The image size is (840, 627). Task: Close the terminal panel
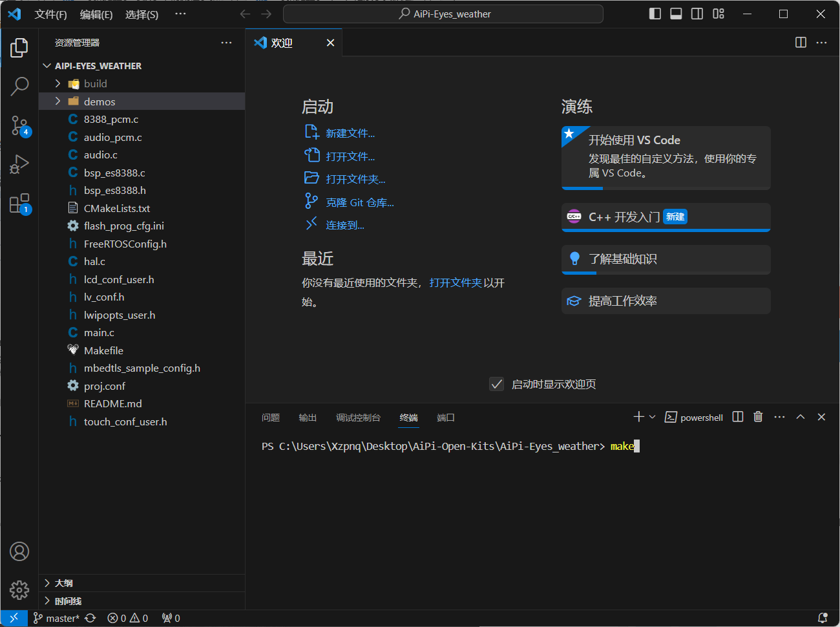[821, 417]
